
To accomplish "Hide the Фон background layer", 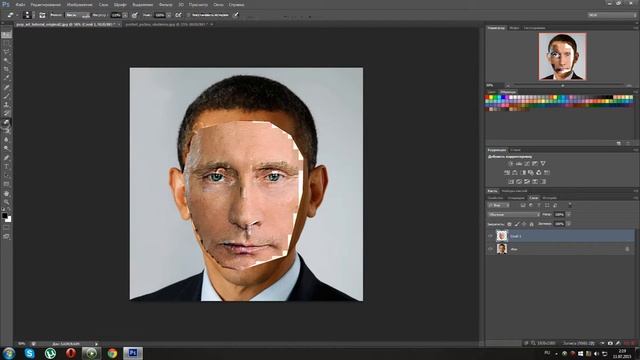I will tap(490, 249).
